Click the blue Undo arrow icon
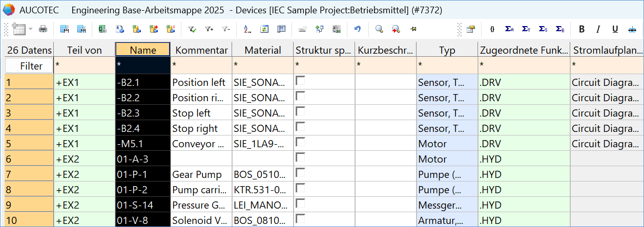The width and height of the screenshot is (644, 227). point(358,29)
